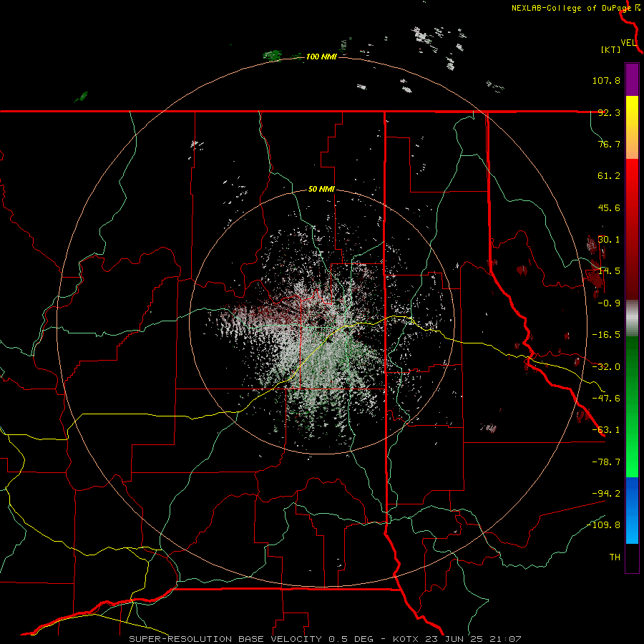Click the -78.7 velocity scale value
Image resolution: width=644 pixels, height=644 pixels.
click(606, 462)
